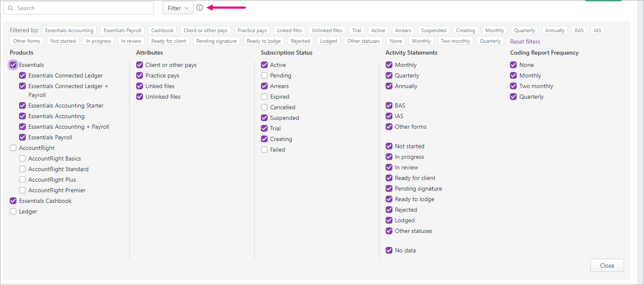Check the AccountRight parent checkbox
The height and width of the screenshot is (285, 644).
pyautogui.click(x=13, y=148)
